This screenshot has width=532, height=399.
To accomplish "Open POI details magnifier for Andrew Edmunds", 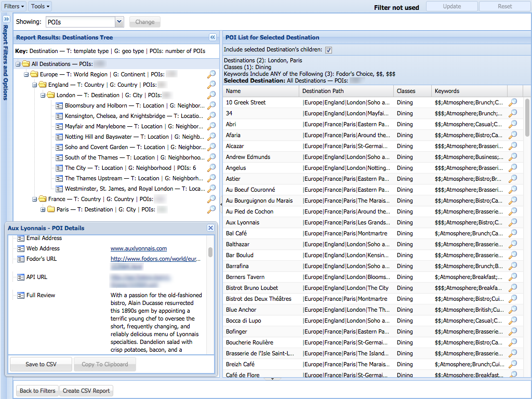I will pyautogui.click(x=513, y=157).
